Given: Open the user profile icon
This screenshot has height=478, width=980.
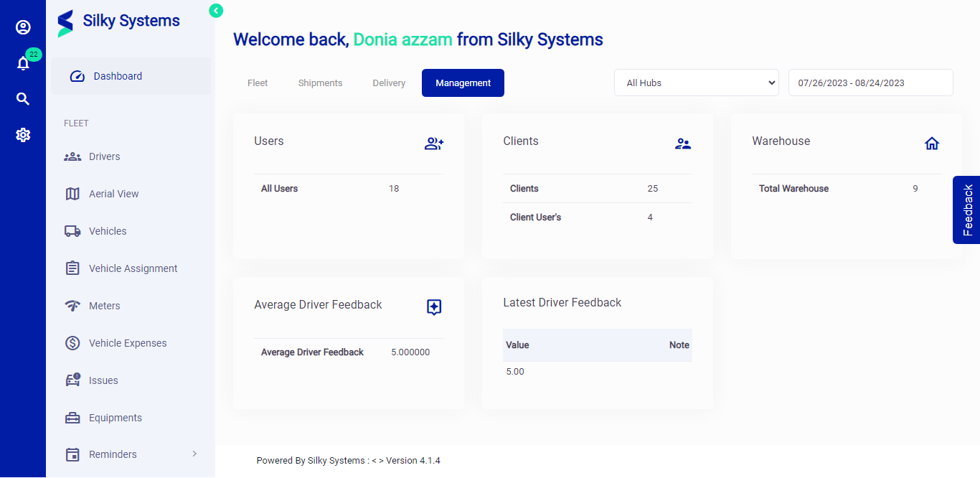Looking at the screenshot, I should click(x=23, y=27).
